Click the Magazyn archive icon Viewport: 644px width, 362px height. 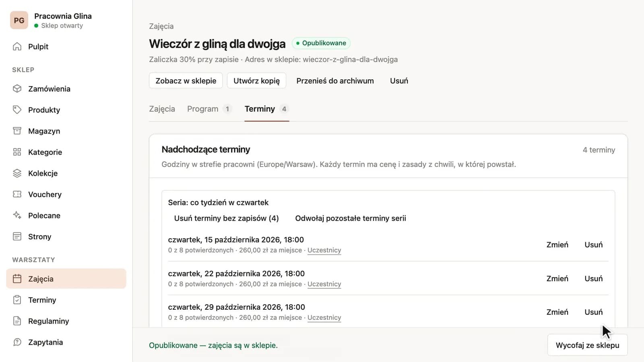[17, 131]
